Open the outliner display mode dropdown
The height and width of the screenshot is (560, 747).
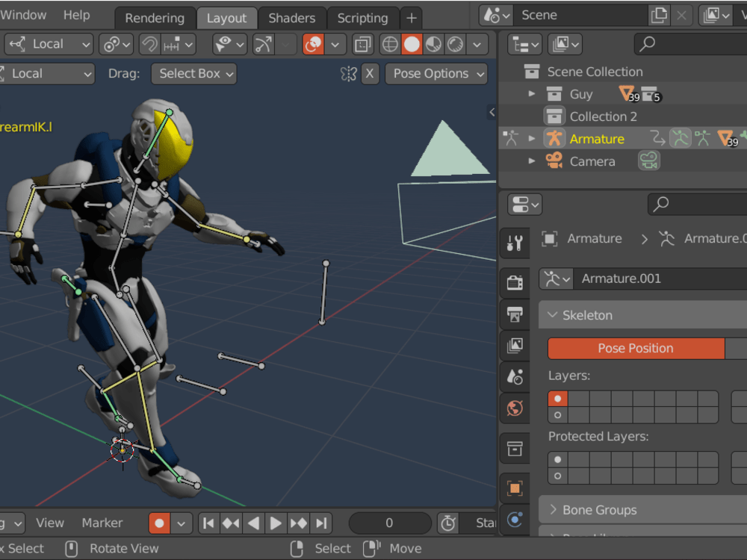pos(565,45)
